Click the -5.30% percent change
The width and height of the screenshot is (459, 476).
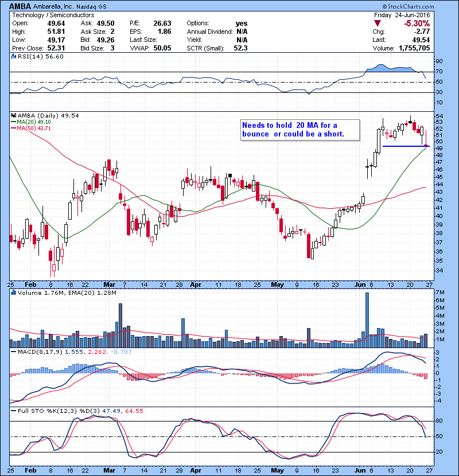pos(417,24)
